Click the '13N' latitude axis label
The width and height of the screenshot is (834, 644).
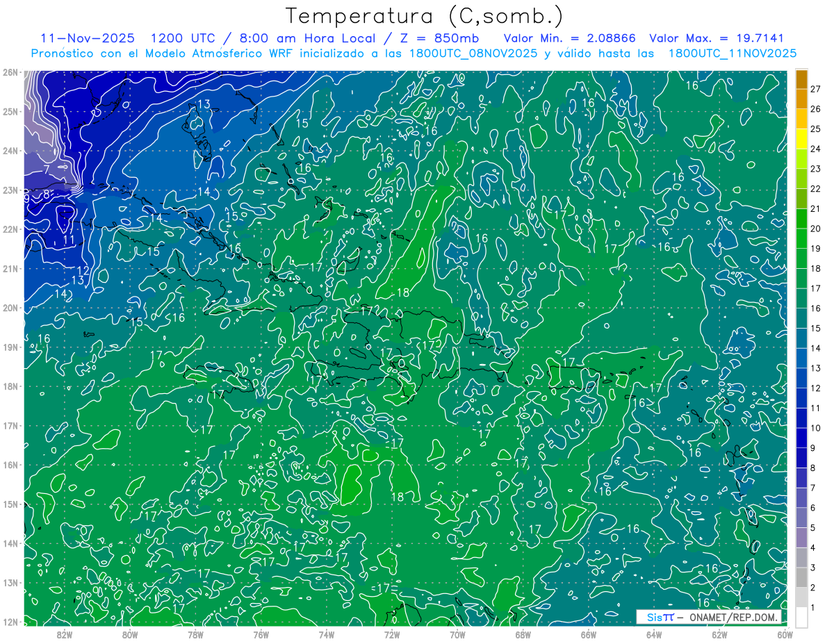(10, 582)
